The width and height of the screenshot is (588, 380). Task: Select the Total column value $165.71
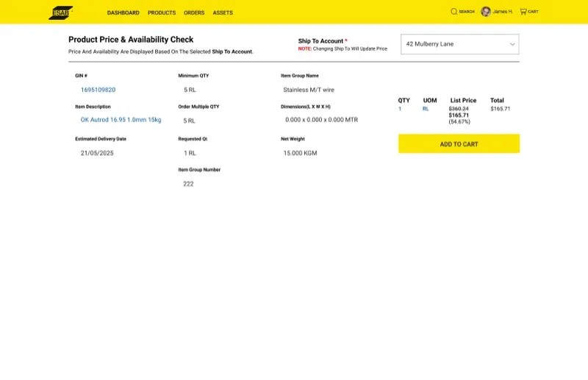501,109
